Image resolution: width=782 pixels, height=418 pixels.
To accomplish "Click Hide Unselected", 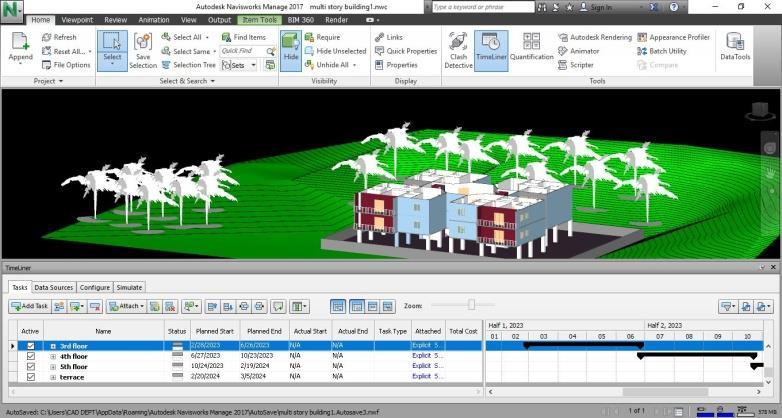I will (335, 51).
